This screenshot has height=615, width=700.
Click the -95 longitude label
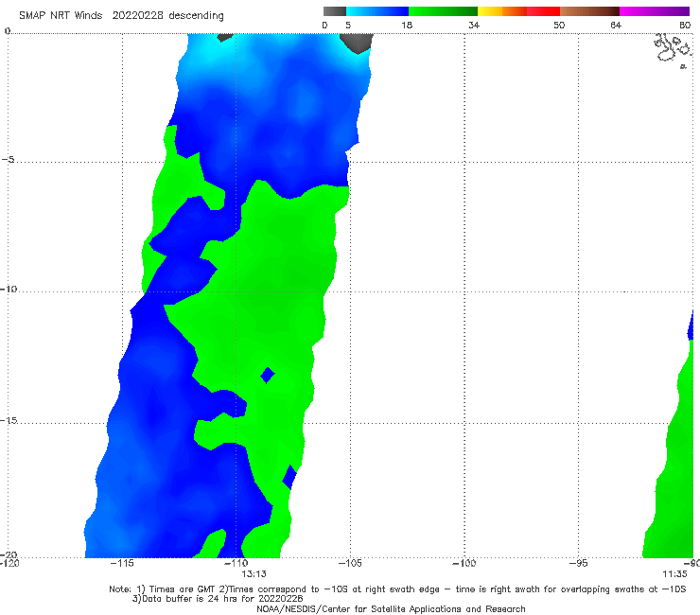(578, 563)
